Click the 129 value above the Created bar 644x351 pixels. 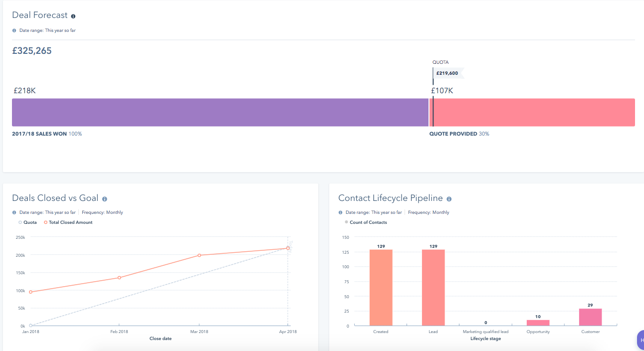(381, 246)
